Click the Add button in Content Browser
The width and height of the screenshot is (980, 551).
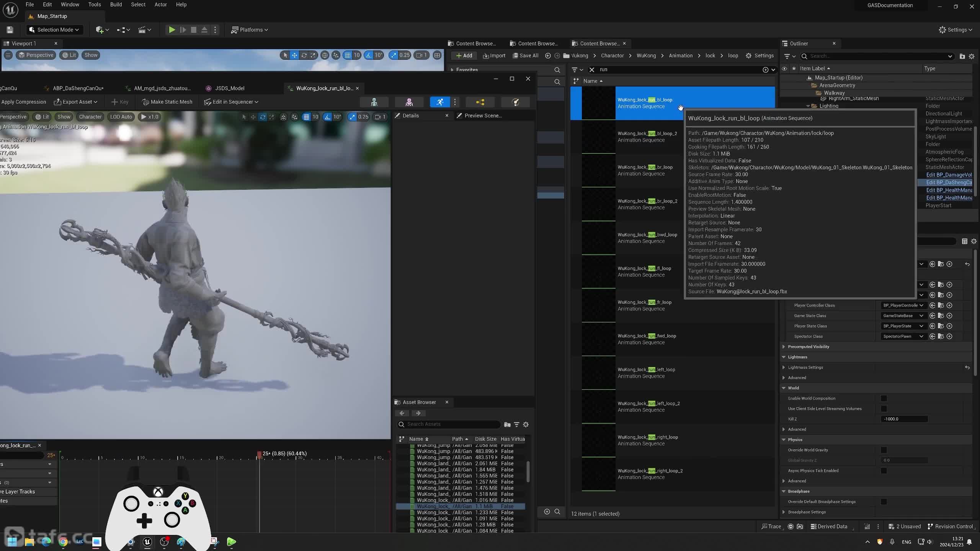[464, 56]
